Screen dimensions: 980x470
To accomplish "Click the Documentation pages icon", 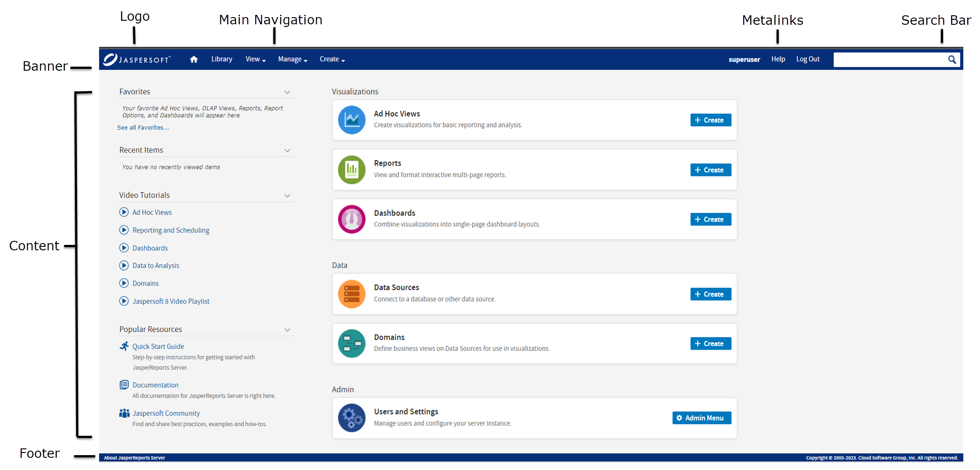I will tap(124, 384).
